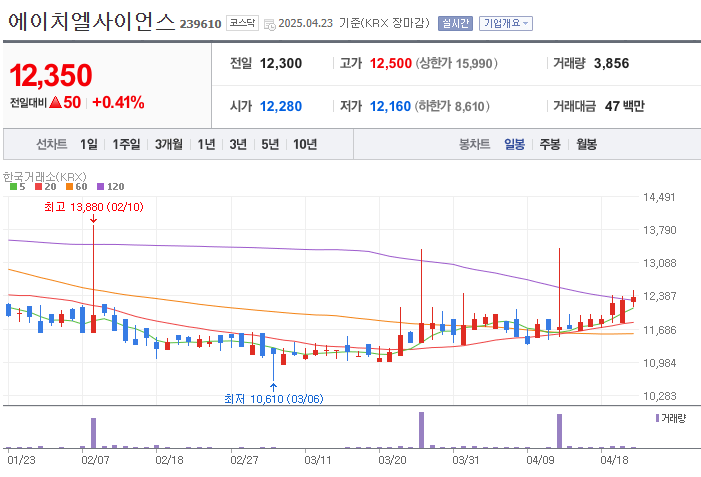Click the 01/23 date axis label
This screenshot has height=477, width=701.
click(x=21, y=460)
